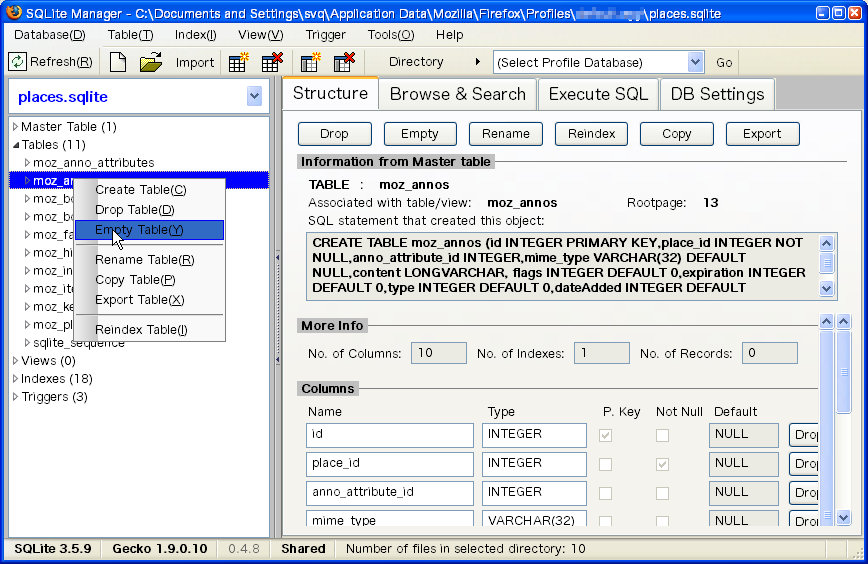The image size is (868, 564).
Task: Open the Database menu
Action: pos(50,35)
